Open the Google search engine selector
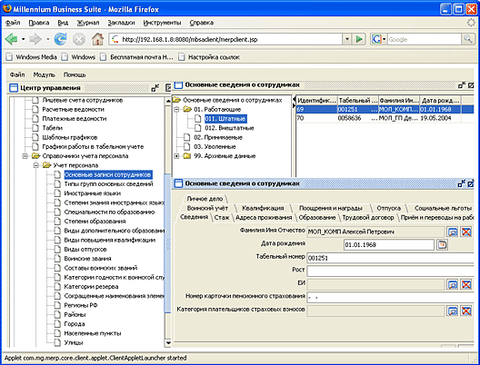This screenshot has width=480, height=365. pos(378,39)
